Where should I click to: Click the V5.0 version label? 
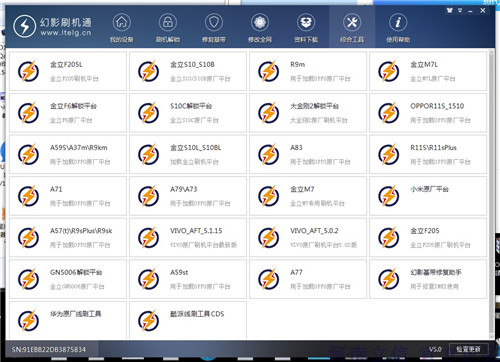point(435,349)
